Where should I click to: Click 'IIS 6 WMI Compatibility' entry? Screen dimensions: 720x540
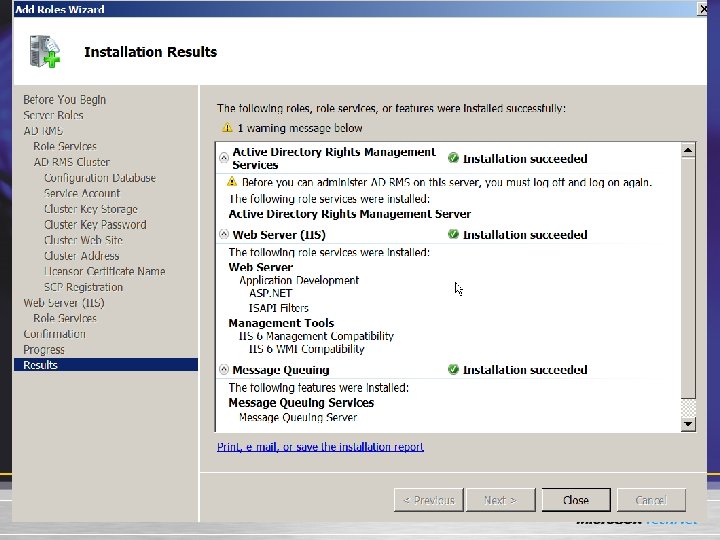(306, 349)
